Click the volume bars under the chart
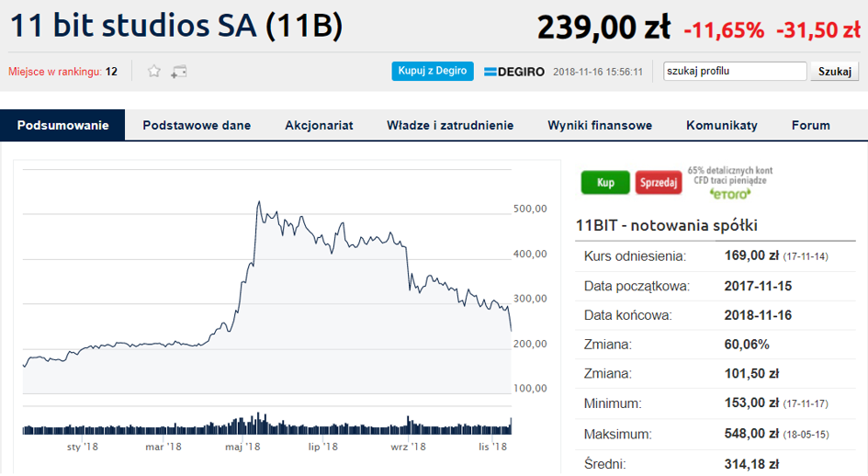Screen dimensions: 868x476 [x=266, y=425]
